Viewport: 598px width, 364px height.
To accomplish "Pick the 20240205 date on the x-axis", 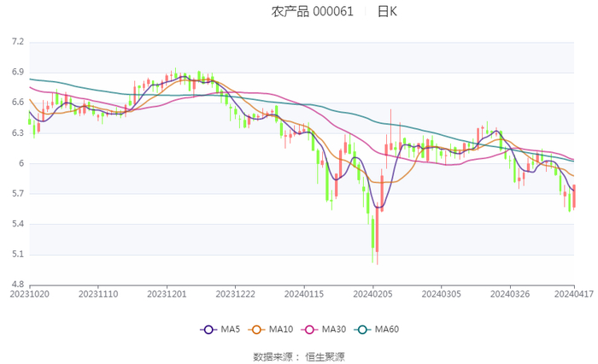I will coord(373,293).
